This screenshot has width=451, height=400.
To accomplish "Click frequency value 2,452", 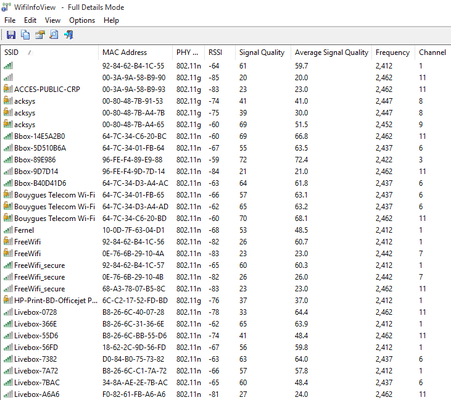I will click(x=384, y=124).
